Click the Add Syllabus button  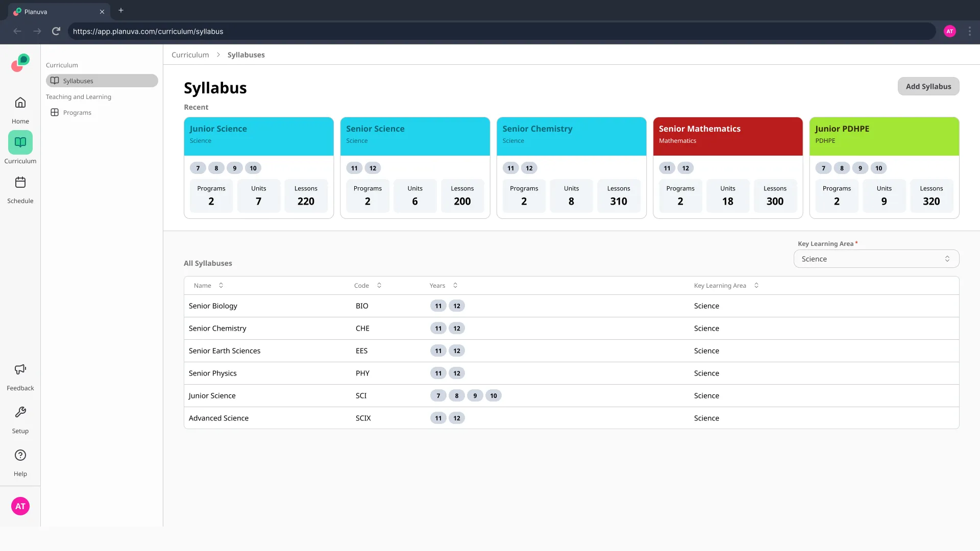pyautogui.click(x=928, y=86)
